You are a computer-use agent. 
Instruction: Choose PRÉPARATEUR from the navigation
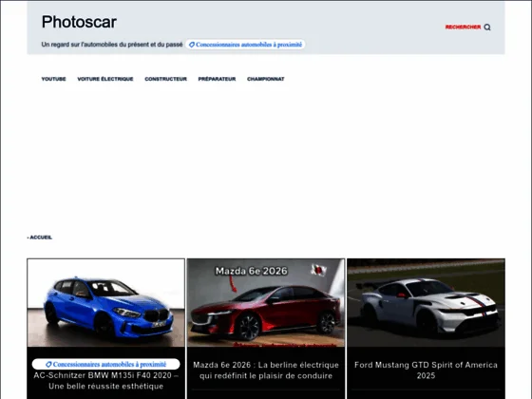click(x=217, y=79)
